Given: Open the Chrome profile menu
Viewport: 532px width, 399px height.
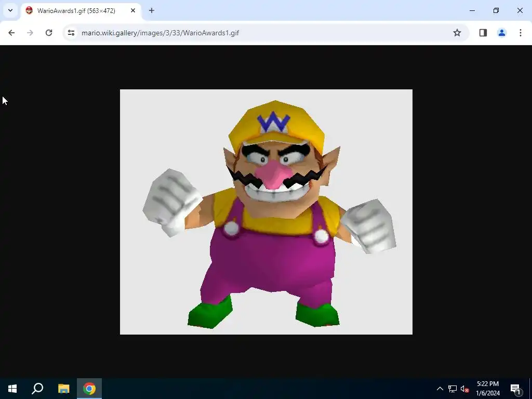Looking at the screenshot, I should [502, 33].
